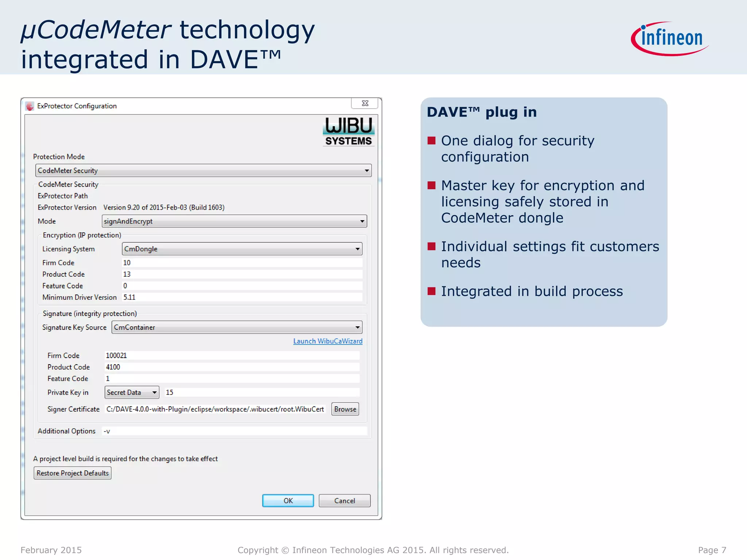Click the Launch WibuCaWizard link
Viewport: 747px width, 560px height.
[328, 341]
